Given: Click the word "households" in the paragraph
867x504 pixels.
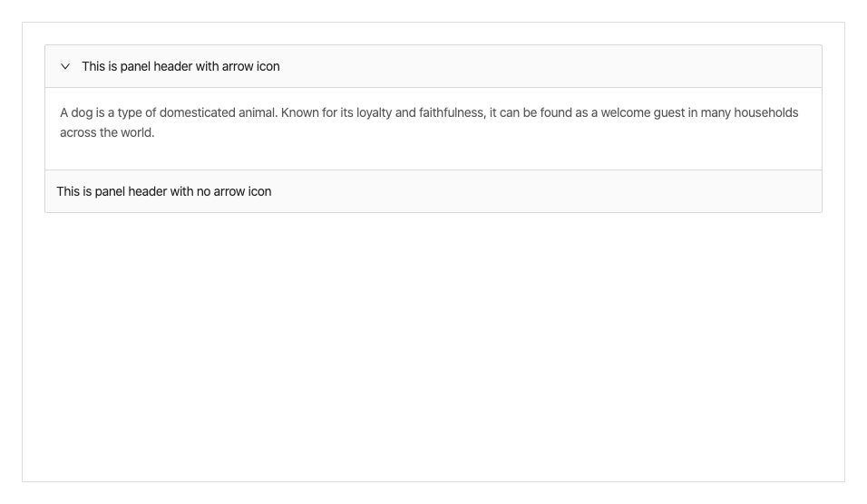Looking at the screenshot, I should coord(765,112).
